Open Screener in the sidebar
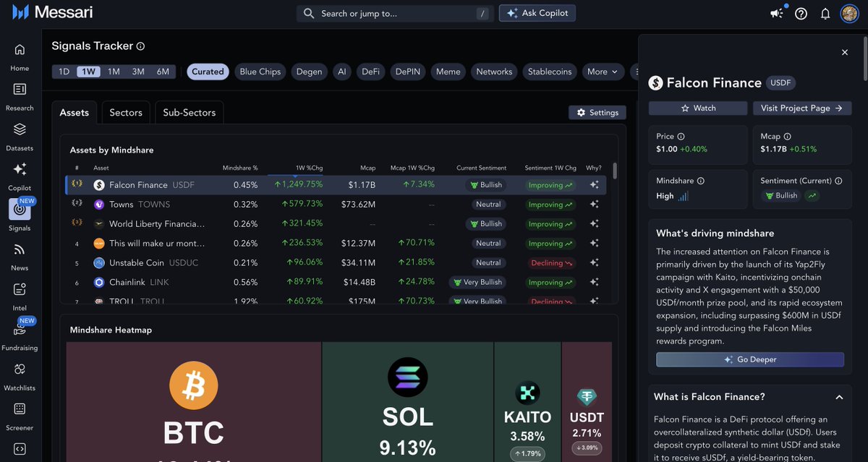The image size is (868, 462). pyautogui.click(x=20, y=416)
